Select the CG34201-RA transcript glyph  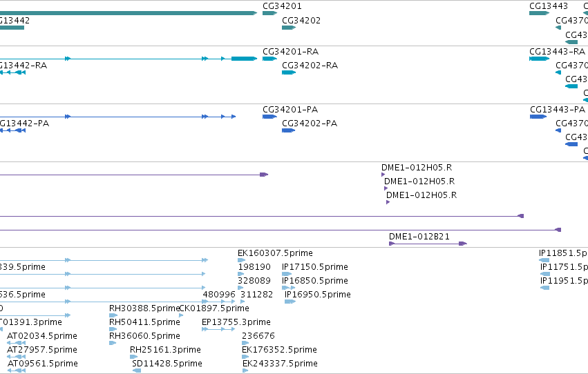pos(269,59)
